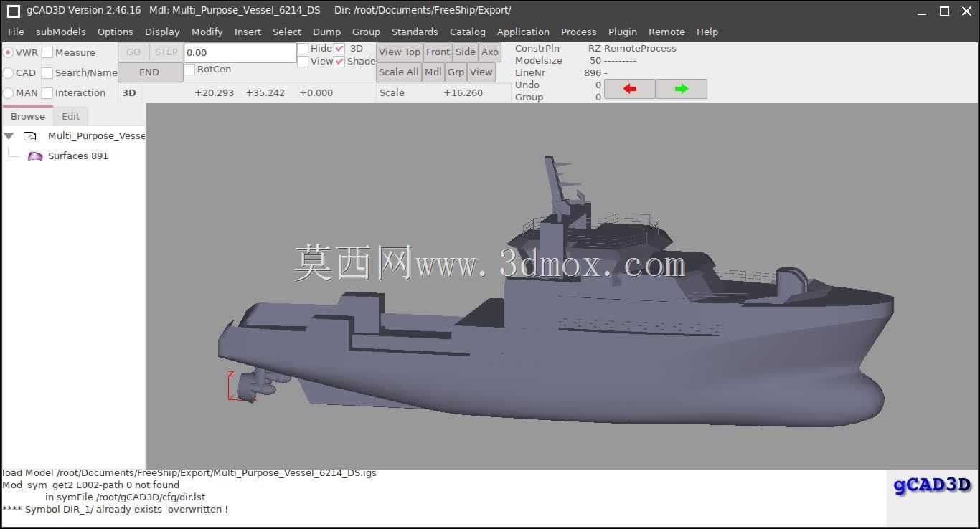Screen dimensions: 980x529
Task: Open the Standards menu
Action: coord(415,32)
